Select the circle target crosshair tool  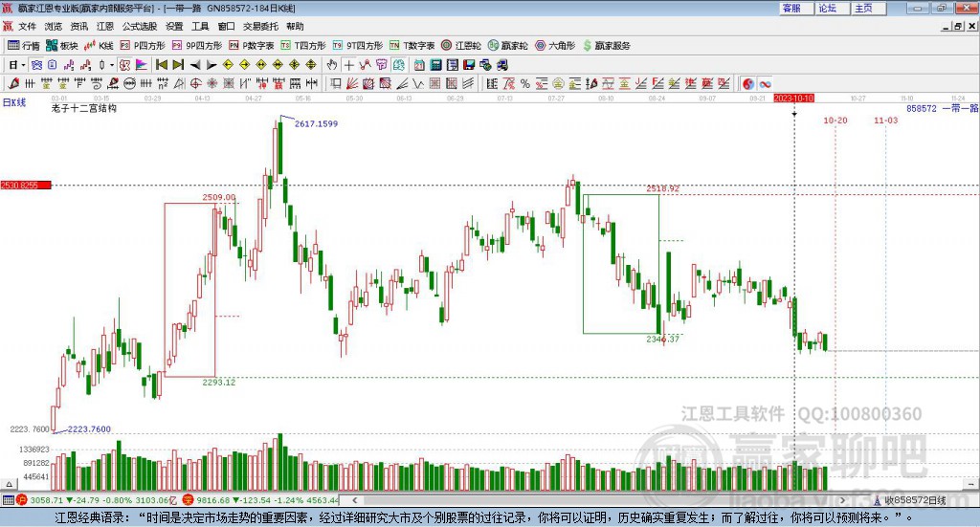pos(195,83)
